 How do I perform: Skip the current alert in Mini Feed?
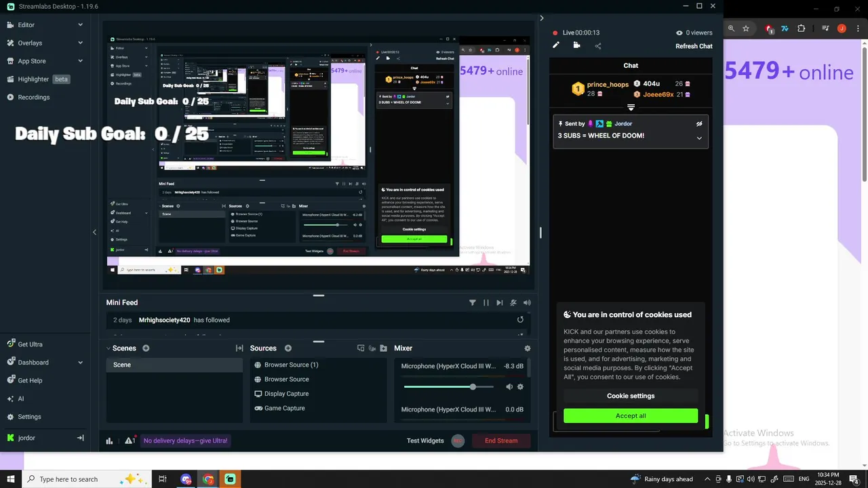[x=500, y=303]
